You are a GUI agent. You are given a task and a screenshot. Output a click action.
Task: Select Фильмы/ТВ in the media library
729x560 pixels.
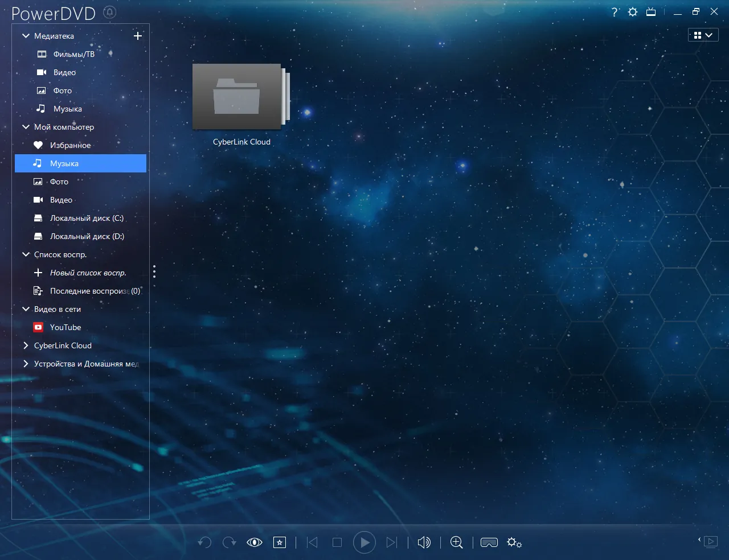coord(74,54)
